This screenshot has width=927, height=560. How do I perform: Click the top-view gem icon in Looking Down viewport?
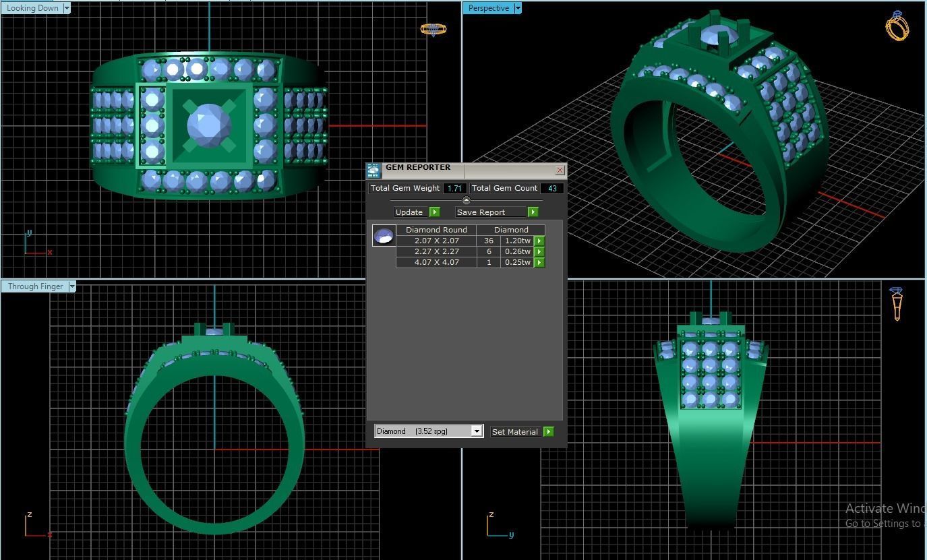433,29
